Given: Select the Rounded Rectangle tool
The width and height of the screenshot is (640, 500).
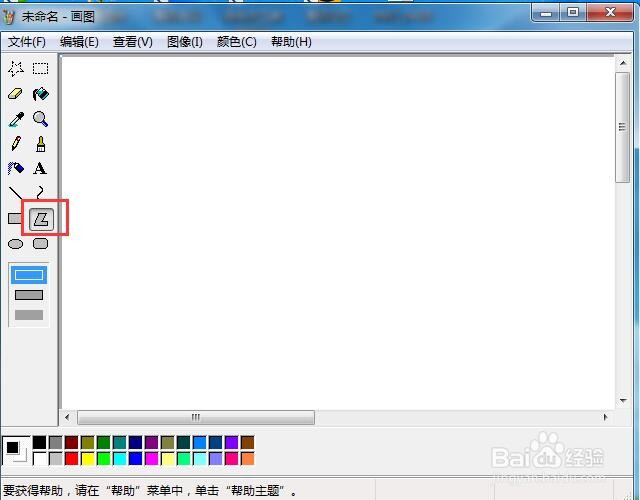Looking at the screenshot, I should point(40,244).
